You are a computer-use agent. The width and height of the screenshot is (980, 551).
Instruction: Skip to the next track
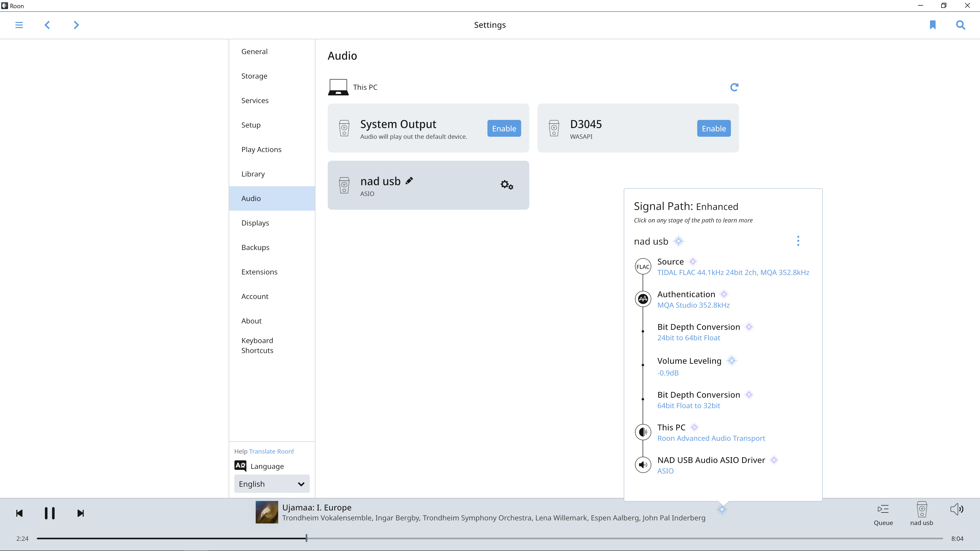tap(80, 513)
